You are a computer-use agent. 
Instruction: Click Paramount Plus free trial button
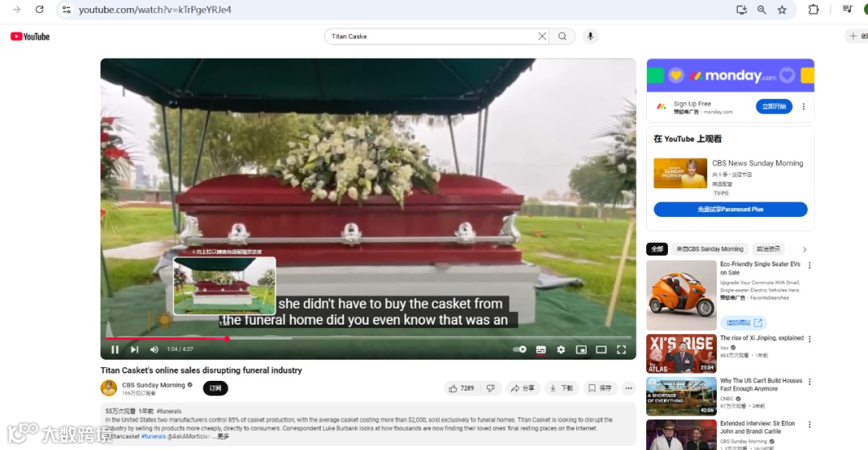(730, 209)
